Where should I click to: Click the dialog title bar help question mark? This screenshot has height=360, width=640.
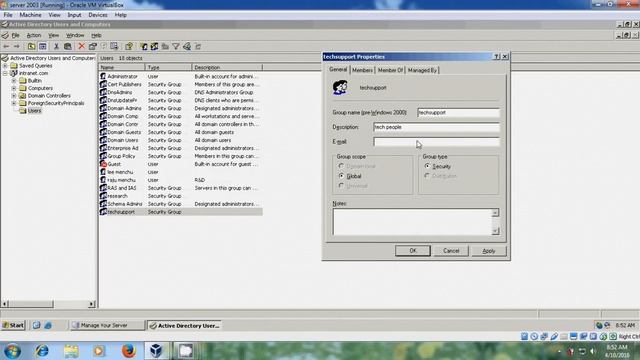coord(496,57)
